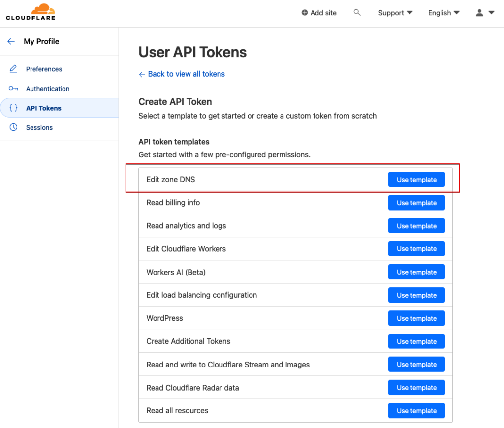Use template for Read all resources
Viewport: 504px width, 428px height.
point(416,411)
